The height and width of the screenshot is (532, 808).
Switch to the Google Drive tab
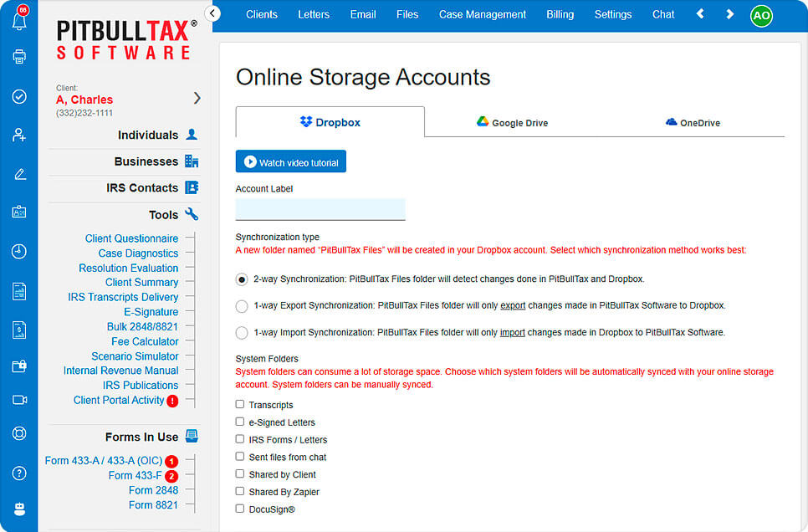click(512, 123)
